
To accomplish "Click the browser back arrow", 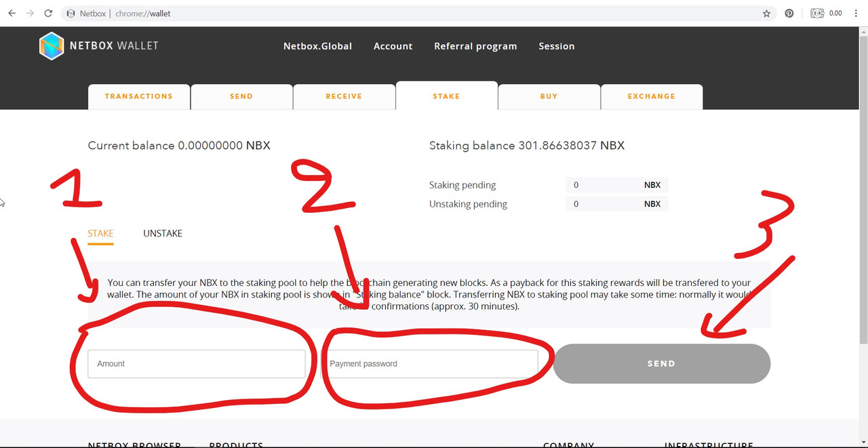I will pyautogui.click(x=12, y=13).
